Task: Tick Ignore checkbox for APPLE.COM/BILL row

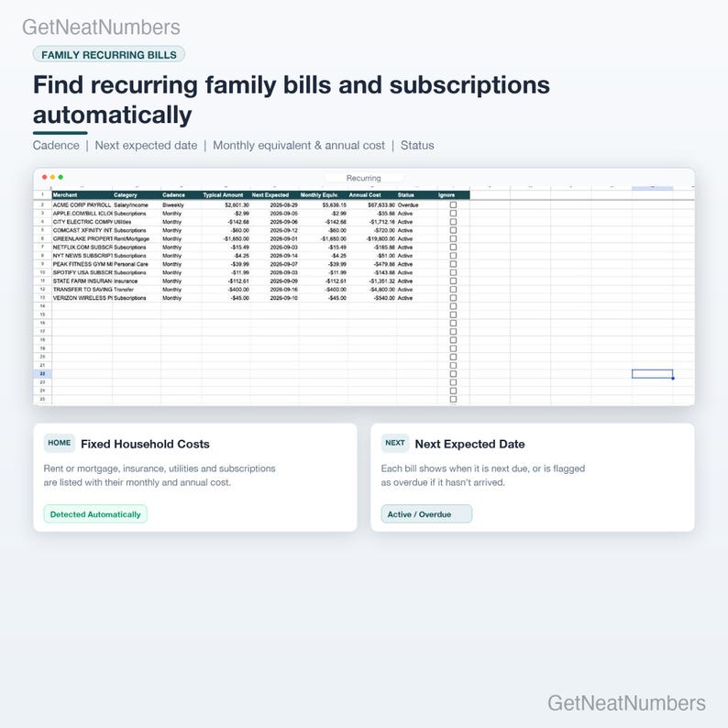Action: (x=453, y=214)
